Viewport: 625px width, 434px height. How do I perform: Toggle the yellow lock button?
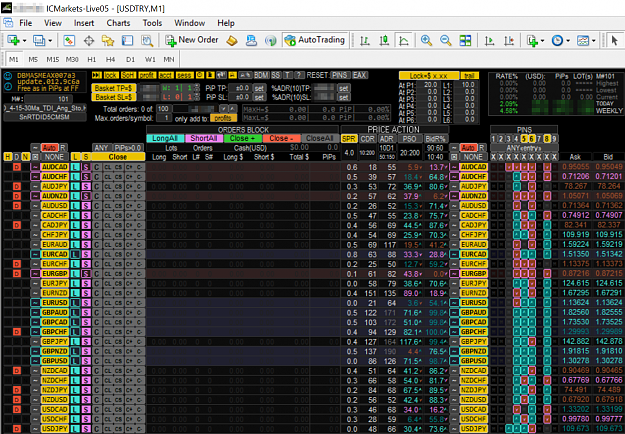(x=111, y=75)
